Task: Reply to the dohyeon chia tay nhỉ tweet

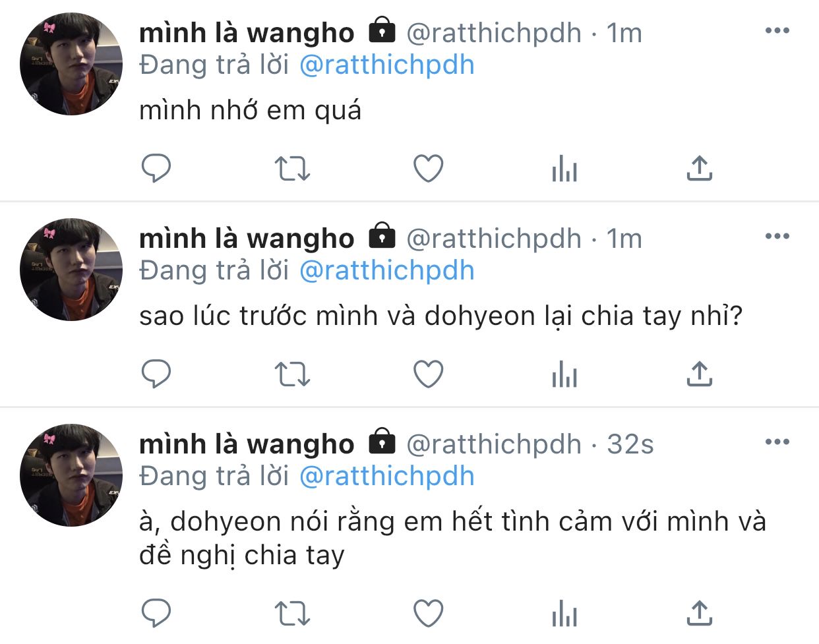Action: tap(156, 374)
